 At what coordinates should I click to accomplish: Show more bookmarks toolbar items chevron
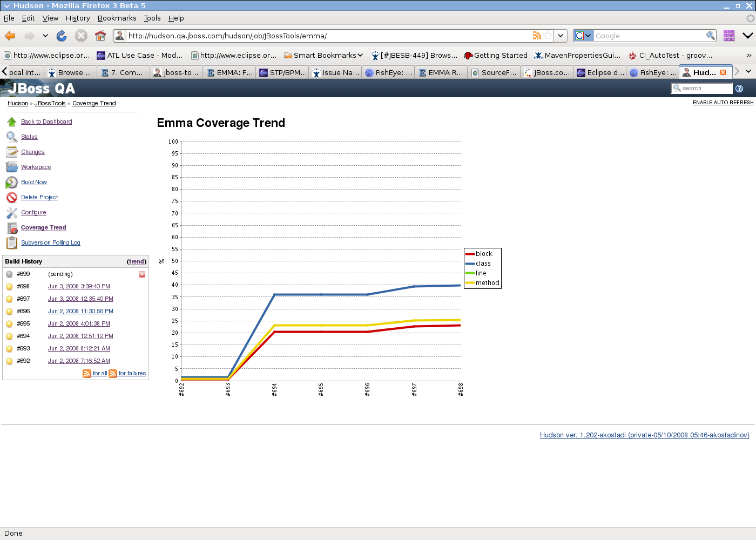pos(749,55)
